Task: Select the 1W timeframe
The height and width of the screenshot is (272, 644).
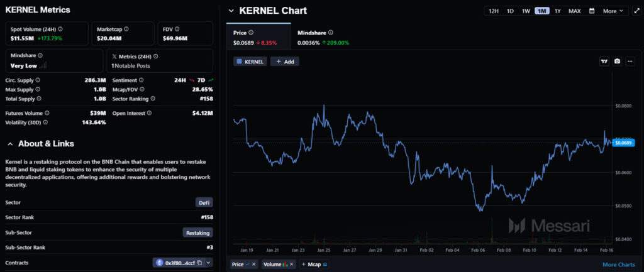Action: 526,11
